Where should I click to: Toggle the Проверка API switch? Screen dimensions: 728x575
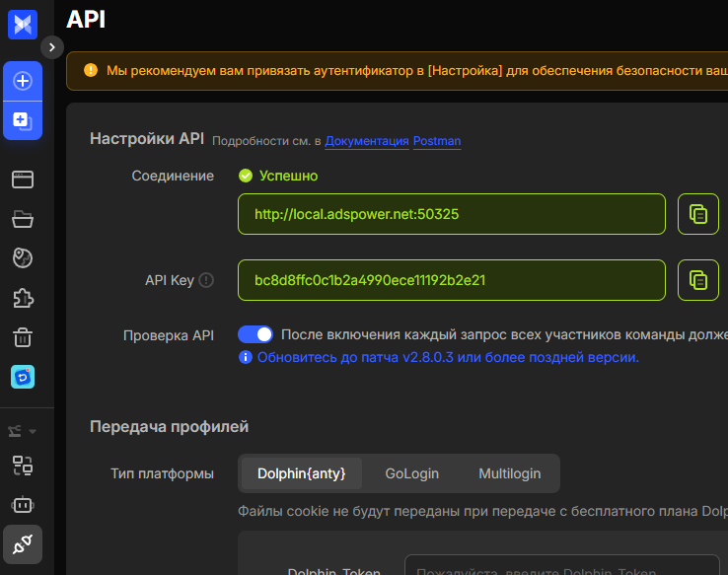[255, 334]
